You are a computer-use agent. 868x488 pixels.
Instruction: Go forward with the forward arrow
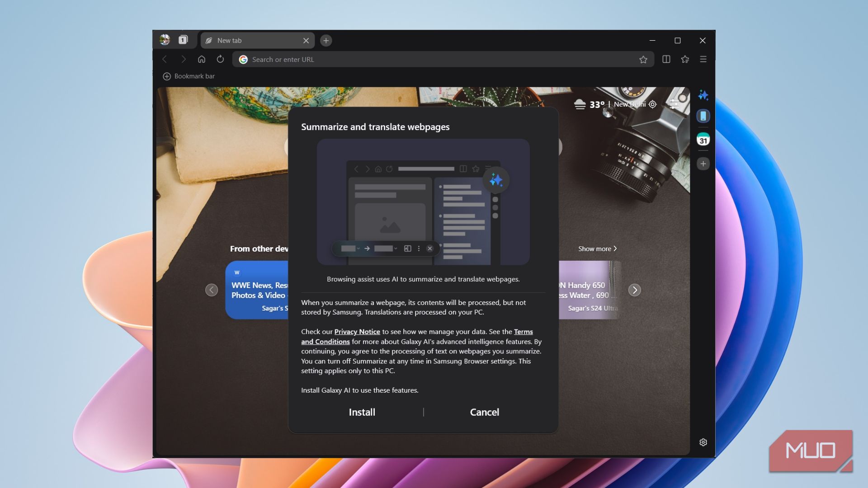pos(183,59)
